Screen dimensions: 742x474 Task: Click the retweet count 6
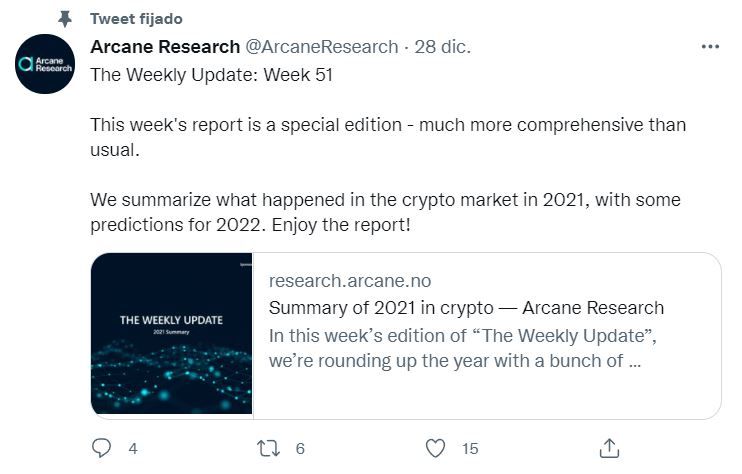pyautogui.click(x=300, y=448)
